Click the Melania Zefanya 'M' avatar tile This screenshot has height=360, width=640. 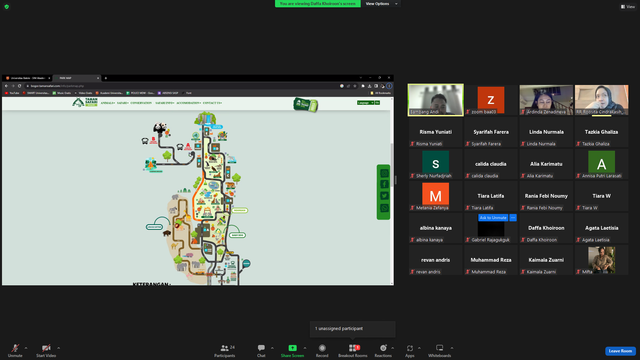[436, 196]
